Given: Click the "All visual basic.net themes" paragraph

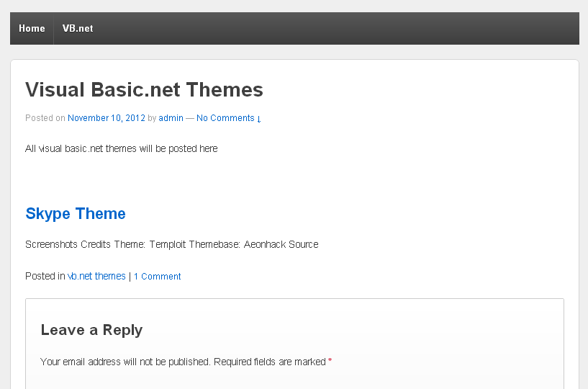Looking at the screenshot, I should [x=121, y=149].
